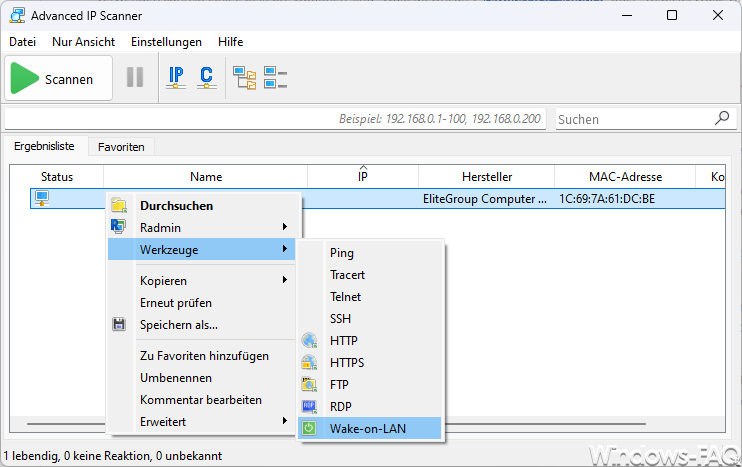Open the Datei menu
Screen dimensions: 742x467
pyautogui.click(x=23, y=42)
